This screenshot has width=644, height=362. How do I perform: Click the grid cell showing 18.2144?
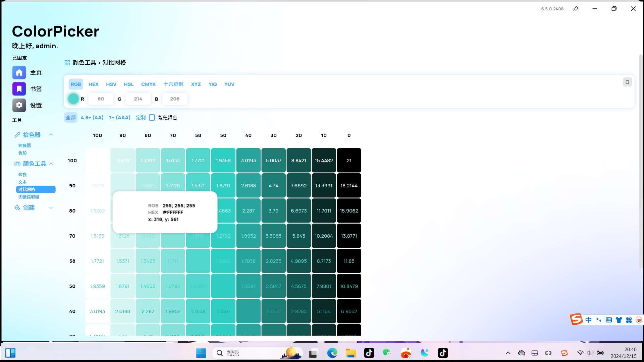coord(349,186)
